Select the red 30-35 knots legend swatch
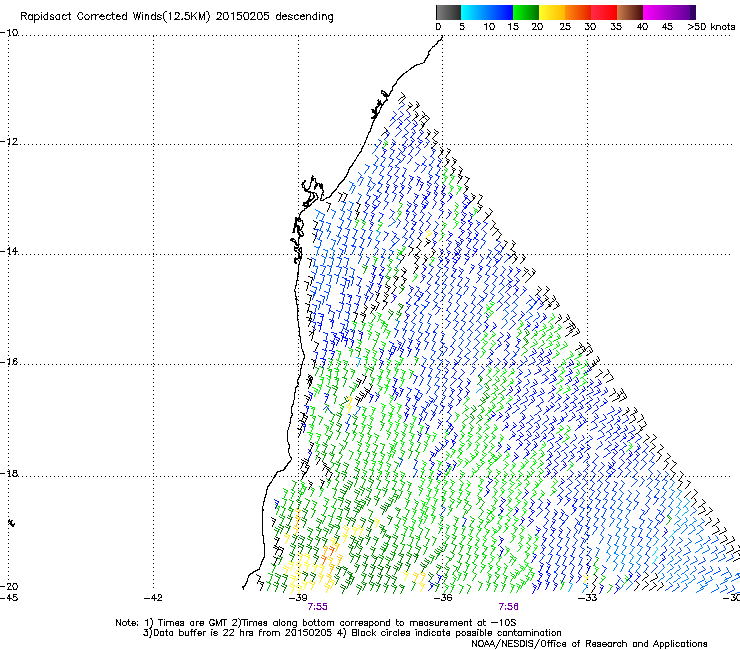740x650 pixels. point(604,12)
